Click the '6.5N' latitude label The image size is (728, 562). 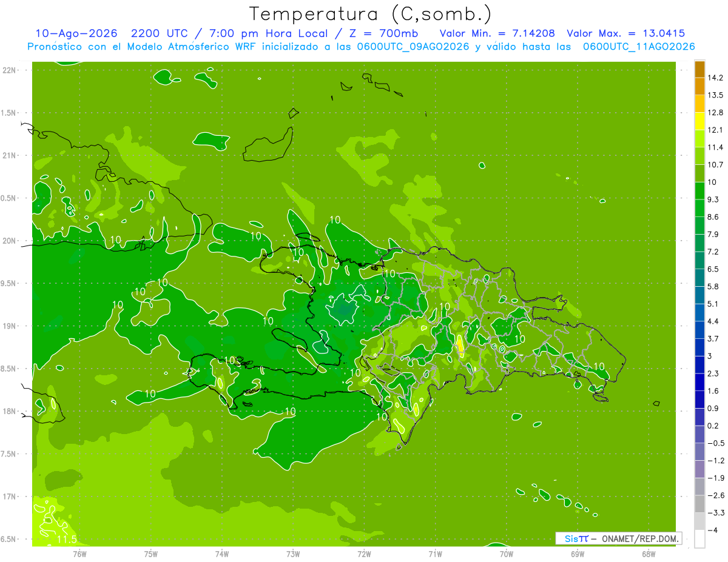(8, 539)
